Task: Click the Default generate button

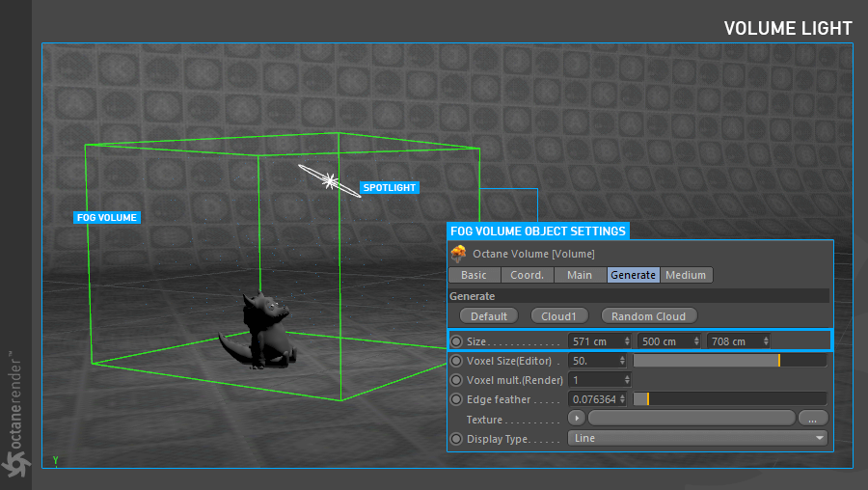Action: click(489, 316)
